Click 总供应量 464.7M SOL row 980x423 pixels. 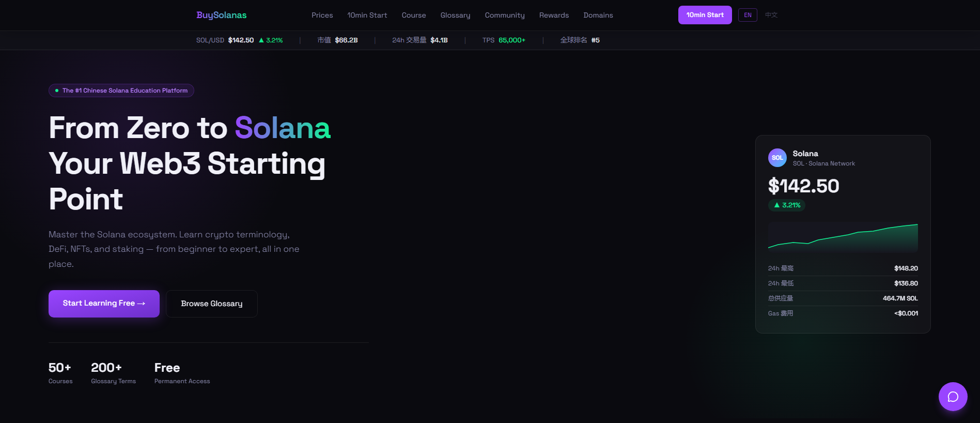[x=843, y=298]
